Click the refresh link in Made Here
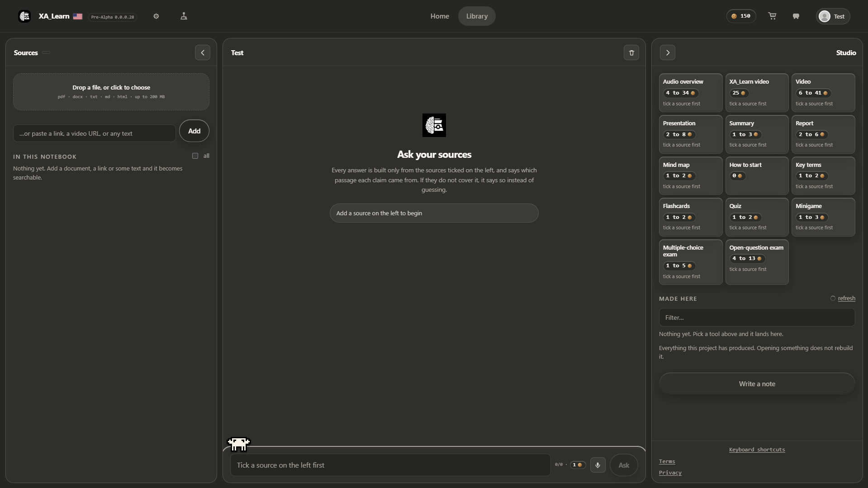 (846, 298)
